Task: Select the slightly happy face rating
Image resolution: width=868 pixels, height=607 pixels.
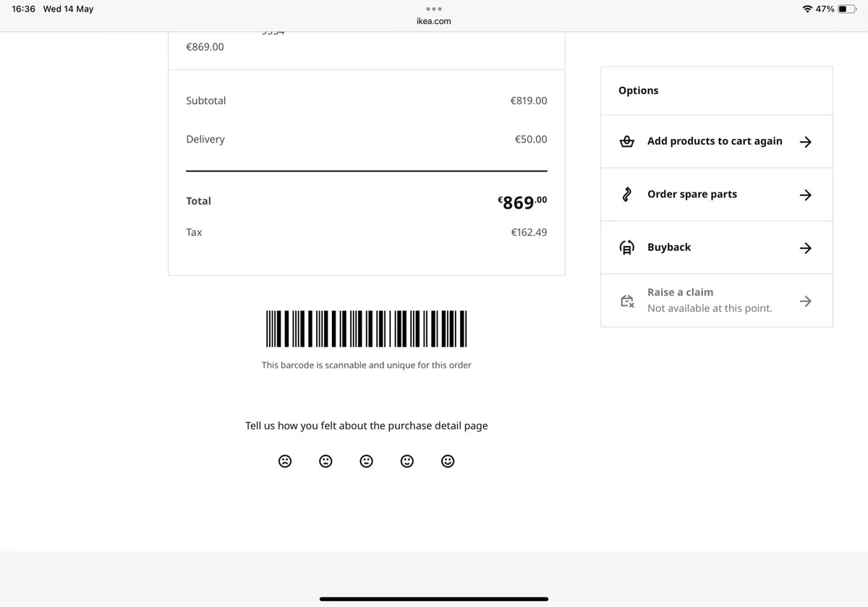Action: pyautogui.click(x=407, y=461)
